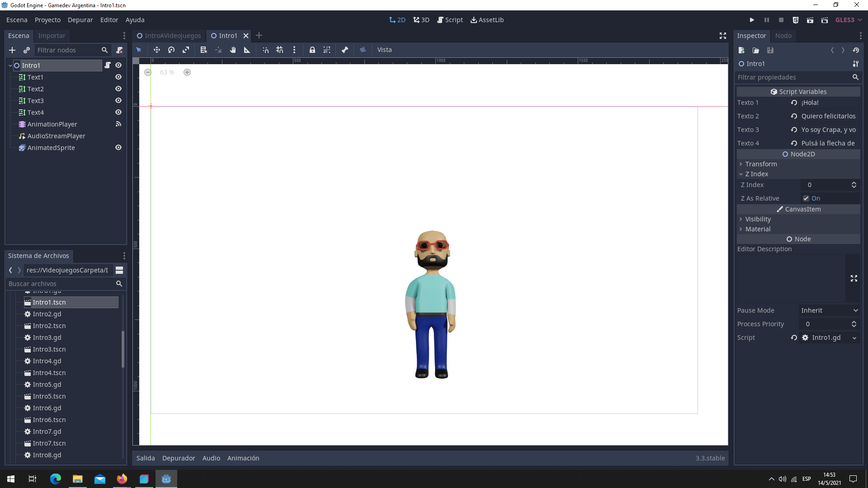Activate the Scale Mode tool
The width and height of the screenshot is (868, 488).
(186, 50)
